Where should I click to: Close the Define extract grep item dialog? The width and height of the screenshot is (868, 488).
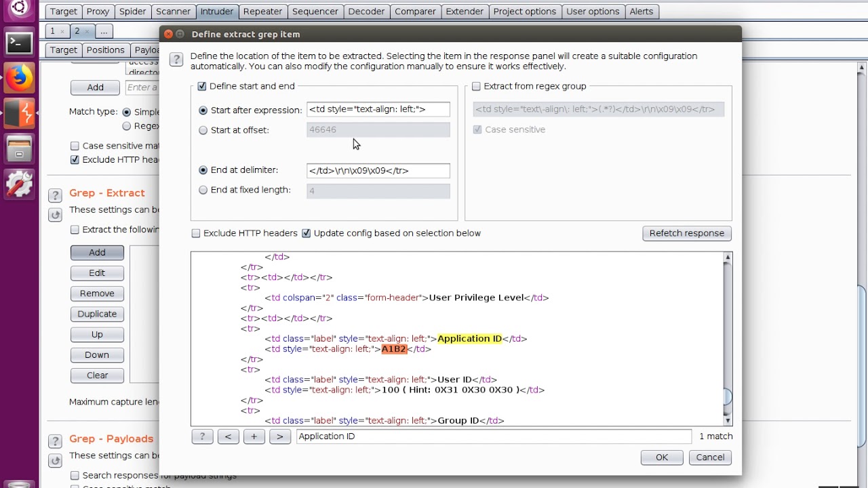pyautogui.click(x=168, y=34)
